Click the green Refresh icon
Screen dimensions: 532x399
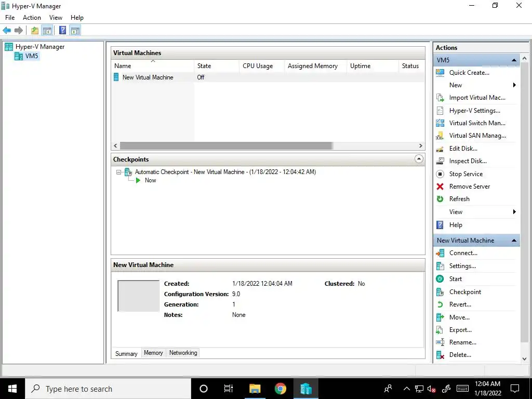tap(440, 199)
